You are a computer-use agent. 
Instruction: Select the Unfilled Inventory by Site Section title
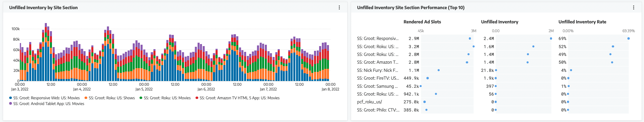coord(43,7)
